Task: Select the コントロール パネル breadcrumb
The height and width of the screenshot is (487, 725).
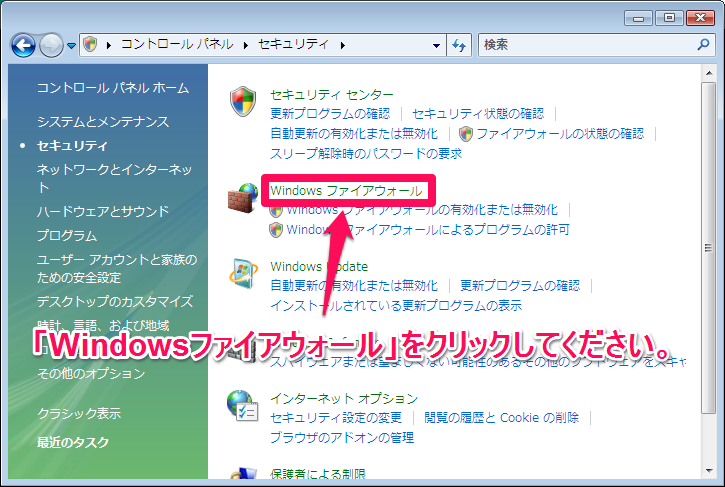Action: [177, 44]
